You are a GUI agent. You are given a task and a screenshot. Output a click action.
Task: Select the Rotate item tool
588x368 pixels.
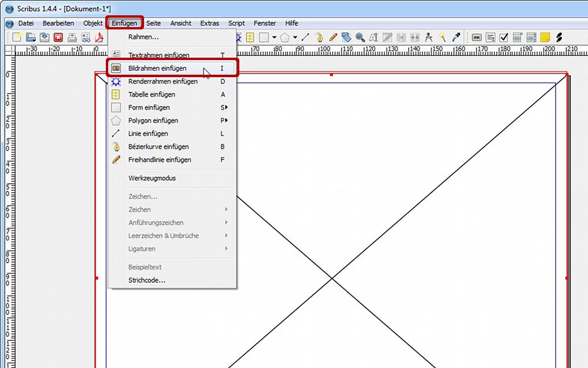coord(346,37)
